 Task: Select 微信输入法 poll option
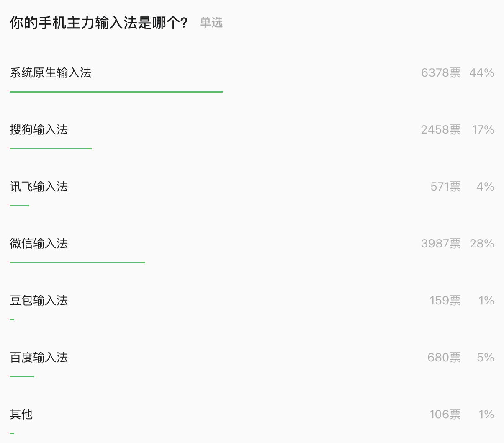(39, 244)
